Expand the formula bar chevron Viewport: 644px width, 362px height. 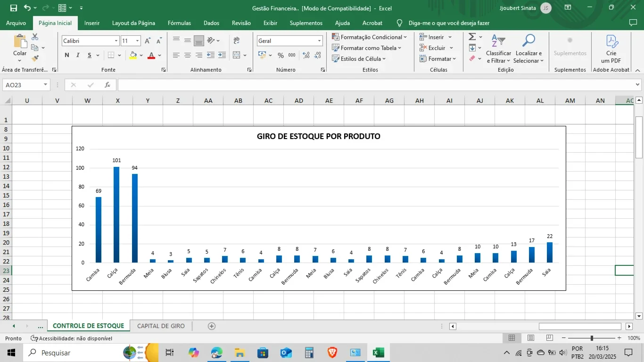638,85
